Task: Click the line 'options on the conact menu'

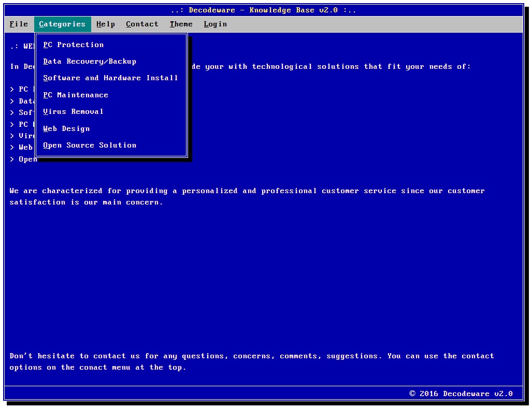Action: click(98, 367)
